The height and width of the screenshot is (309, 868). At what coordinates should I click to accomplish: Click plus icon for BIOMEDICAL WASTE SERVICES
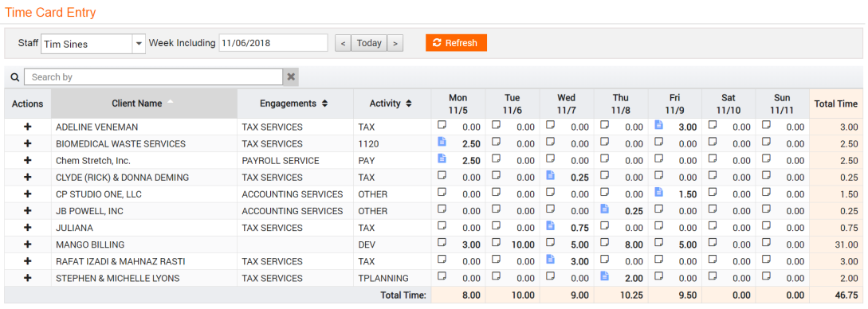click(28, 143)
